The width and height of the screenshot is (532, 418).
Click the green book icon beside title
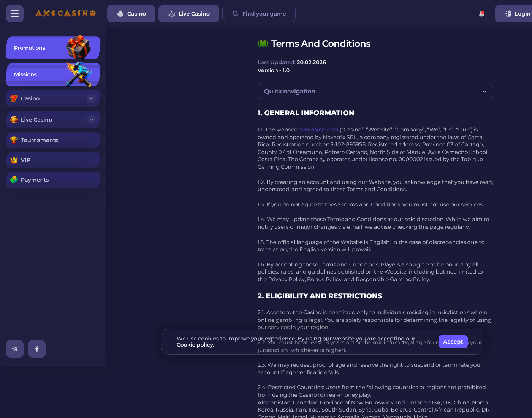[x=263, y=44]
